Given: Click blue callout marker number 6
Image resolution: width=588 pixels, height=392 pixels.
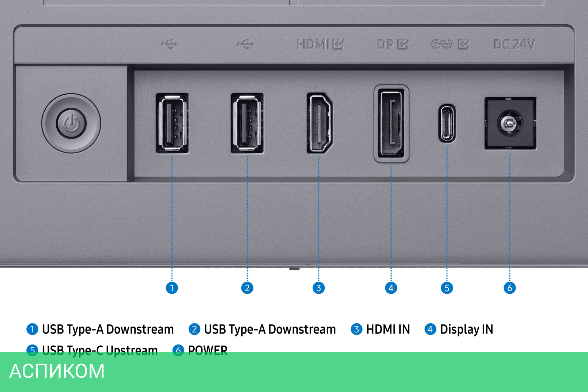Looking at the screenshot, I should tap(510, 288).
